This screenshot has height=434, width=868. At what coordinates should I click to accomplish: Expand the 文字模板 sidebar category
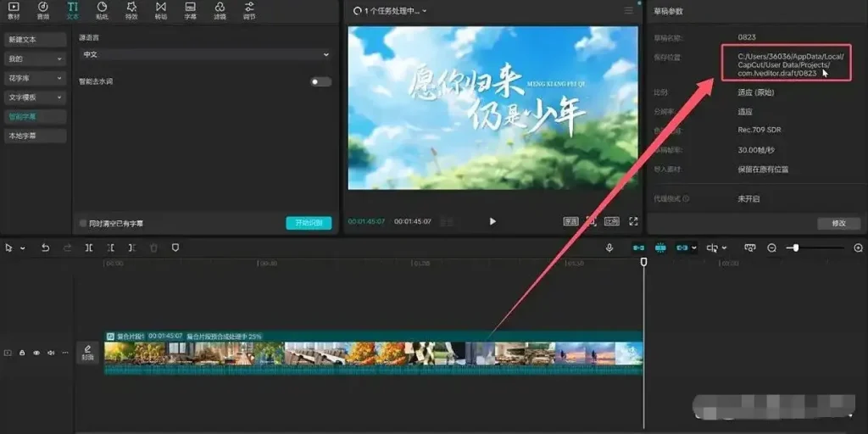coord(36,97)
